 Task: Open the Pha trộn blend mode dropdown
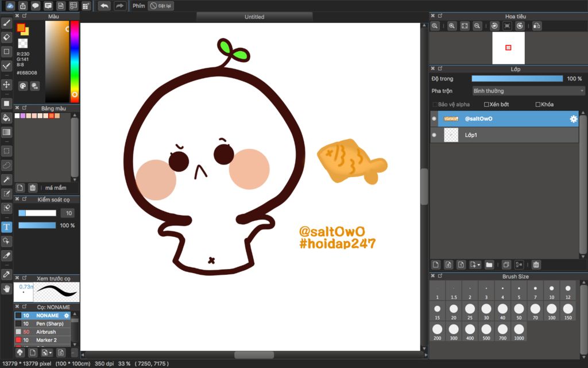[528, 91]
